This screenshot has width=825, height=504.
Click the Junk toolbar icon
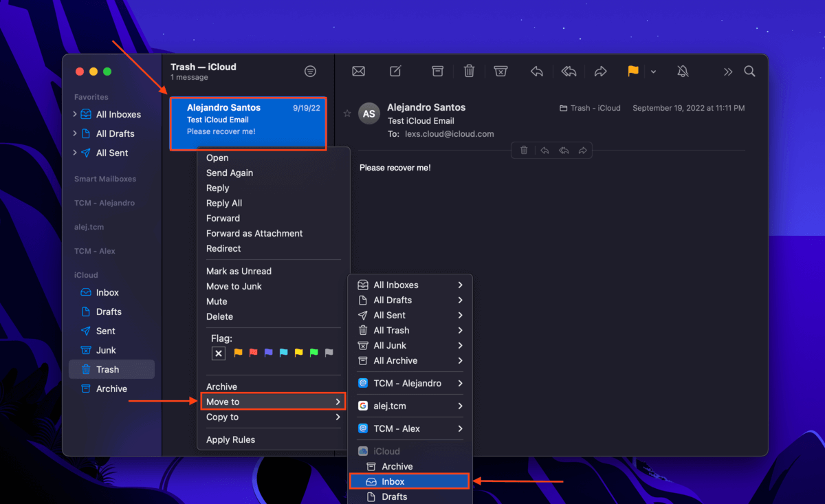pyautogui.click(x=501, y=71)
